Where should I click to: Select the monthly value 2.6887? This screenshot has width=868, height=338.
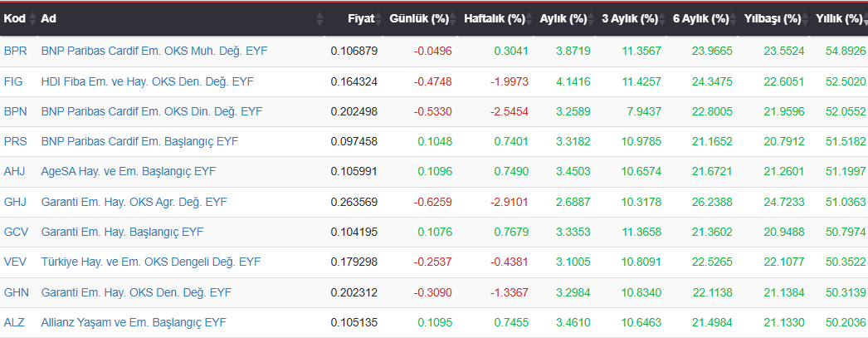pyautogui.click(x=573, y=202)
